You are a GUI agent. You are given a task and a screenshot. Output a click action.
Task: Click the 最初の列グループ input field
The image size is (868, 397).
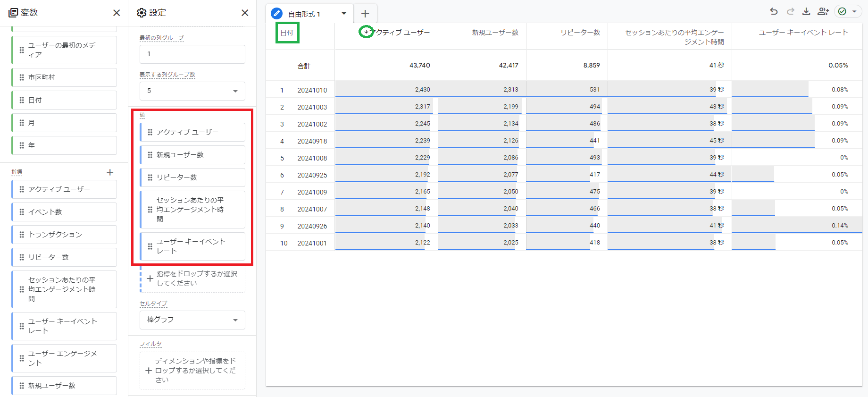click(192, 54)
